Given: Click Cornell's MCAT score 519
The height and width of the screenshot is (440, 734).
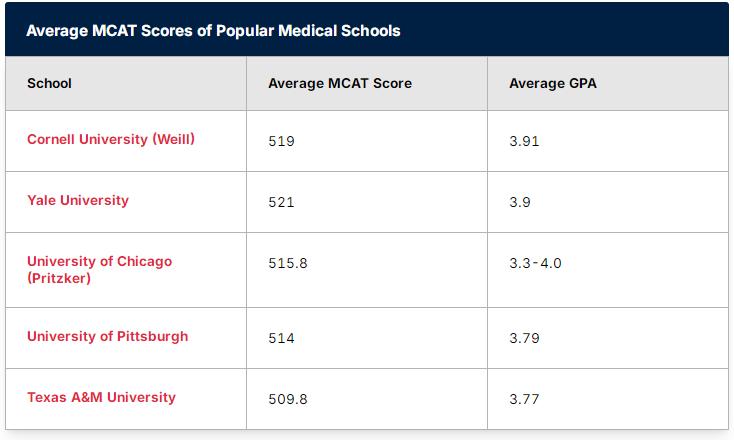Looking at the screenshot, I should 281,141.
